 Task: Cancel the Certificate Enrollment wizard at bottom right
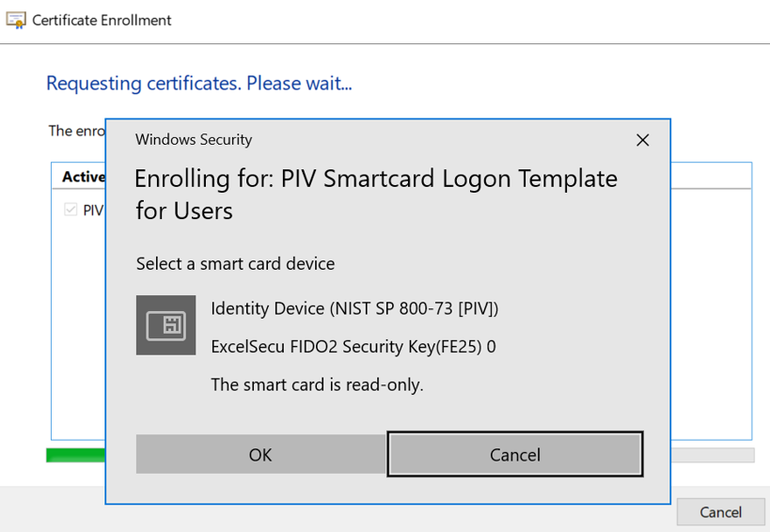pos(720,512)
